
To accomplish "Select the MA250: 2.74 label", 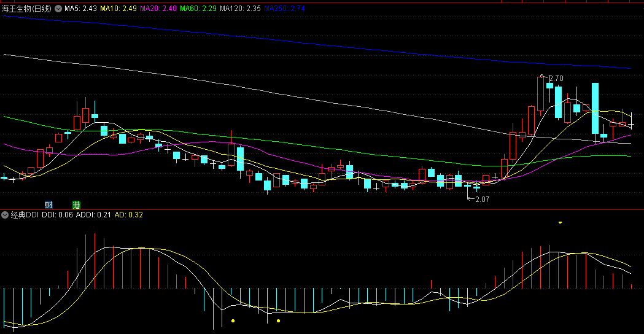I will pos(284,9).
